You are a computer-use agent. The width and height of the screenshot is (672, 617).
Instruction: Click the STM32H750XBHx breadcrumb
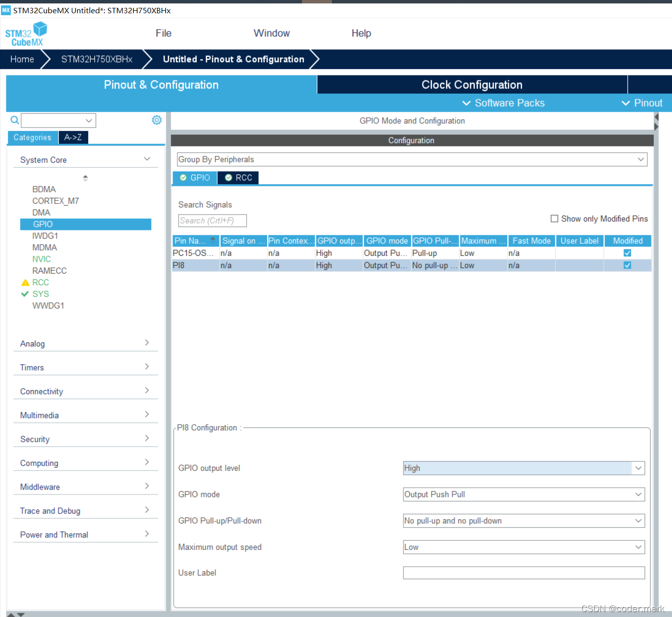(97, 59)
